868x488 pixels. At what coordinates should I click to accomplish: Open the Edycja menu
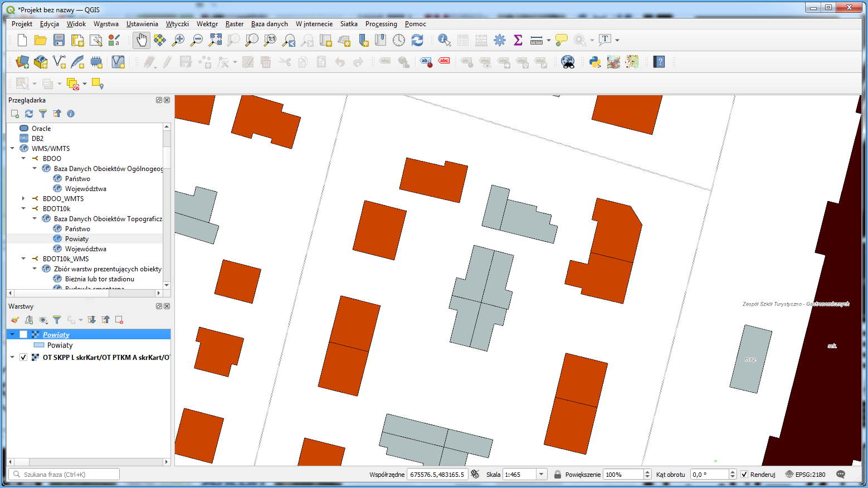(50, 24)
